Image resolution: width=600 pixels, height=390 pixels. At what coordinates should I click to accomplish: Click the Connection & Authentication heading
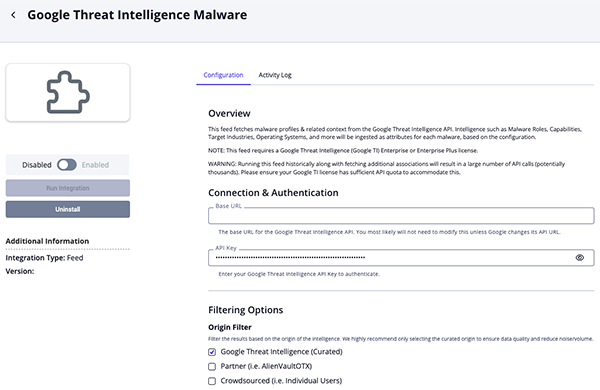coord(273,193)
